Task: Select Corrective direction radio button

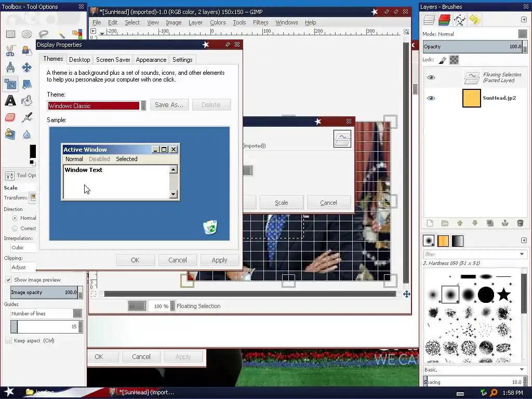Action: (15, 229)
